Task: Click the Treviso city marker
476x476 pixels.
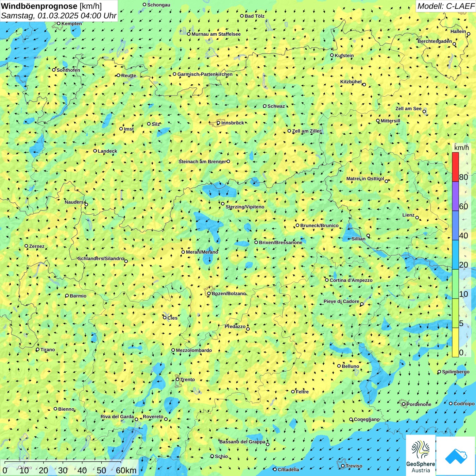Action: coord(343,466)
